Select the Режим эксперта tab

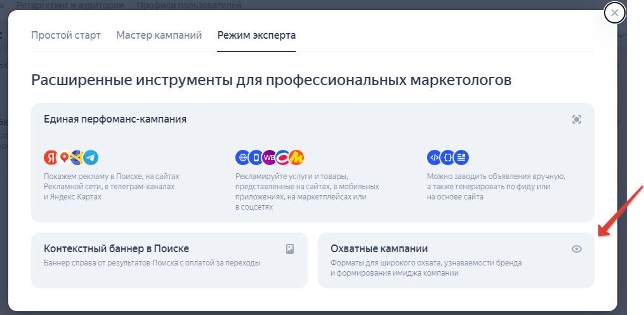256,36
